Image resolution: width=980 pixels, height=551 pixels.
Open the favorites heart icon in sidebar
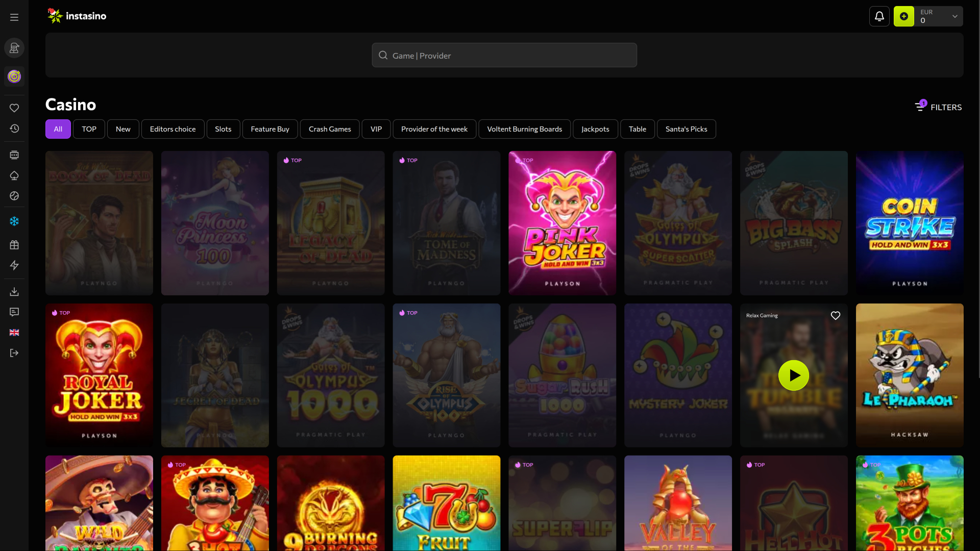(x=14, y=108)
